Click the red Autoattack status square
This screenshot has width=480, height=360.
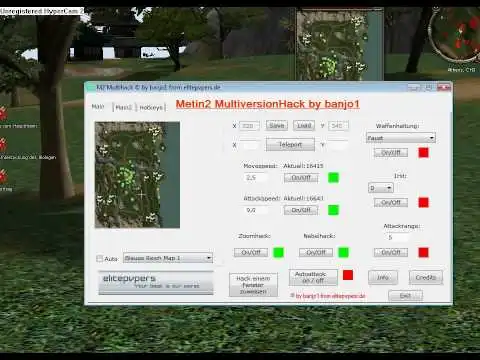(x=348, y=275)
